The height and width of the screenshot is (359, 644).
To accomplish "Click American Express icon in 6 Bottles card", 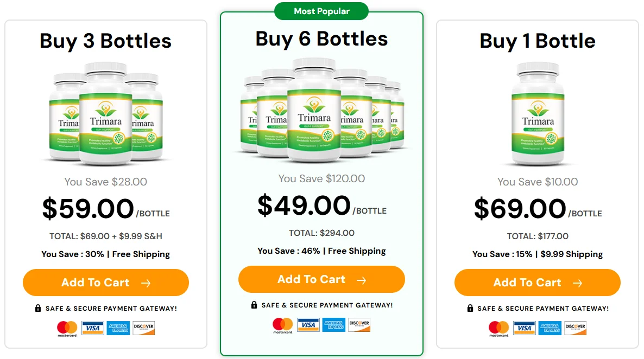I will [334, 325].
